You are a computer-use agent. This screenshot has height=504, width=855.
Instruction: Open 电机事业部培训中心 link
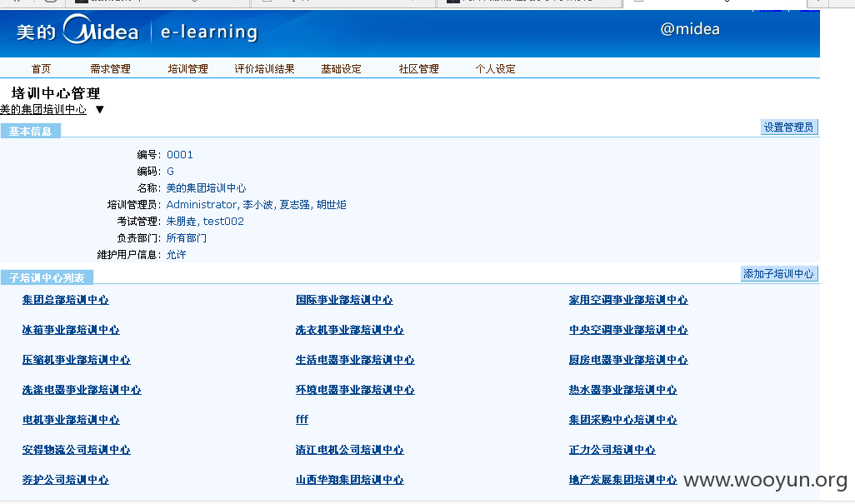(x=71, y=420)
